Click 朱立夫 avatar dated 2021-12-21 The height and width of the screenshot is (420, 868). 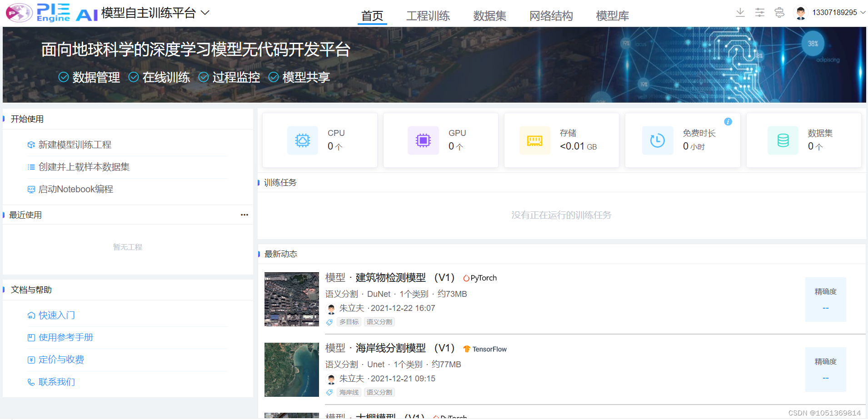pos(331,379)
